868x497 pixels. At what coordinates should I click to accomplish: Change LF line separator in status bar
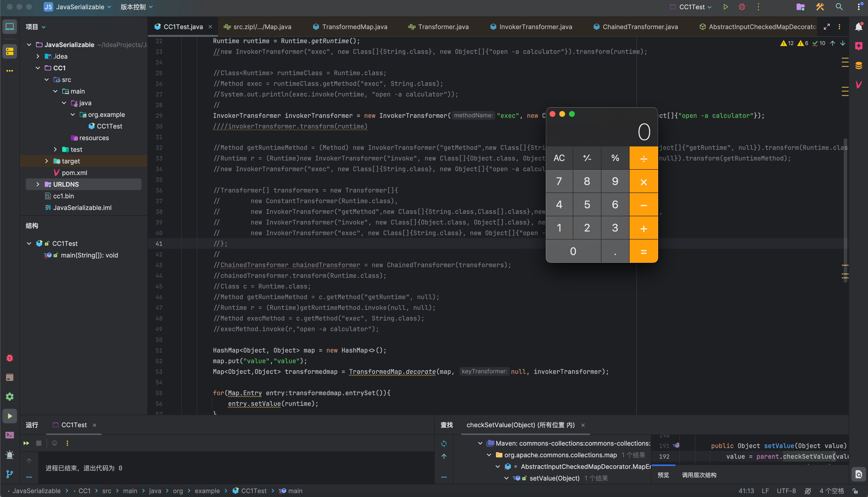[x=765, y=491]
